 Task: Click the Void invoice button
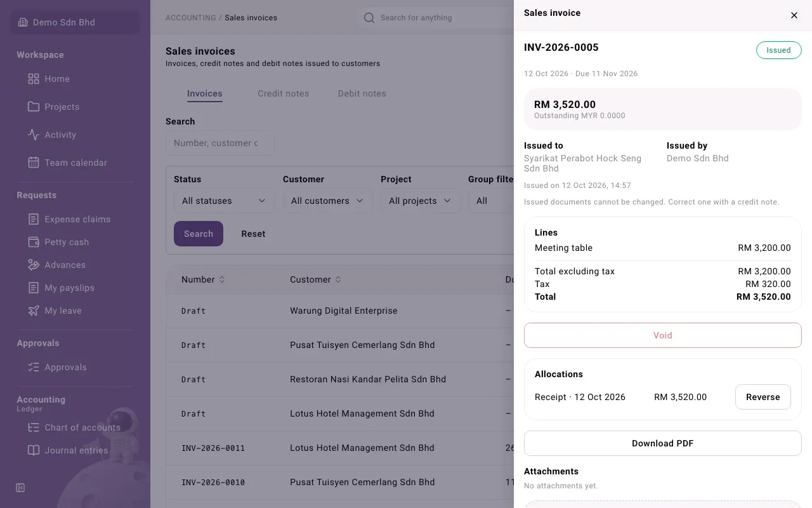coord(663,335)
